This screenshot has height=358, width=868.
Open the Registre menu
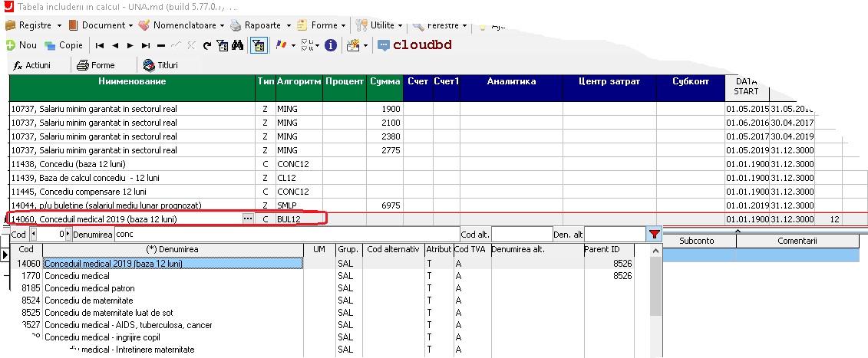(x=34, y=25)
